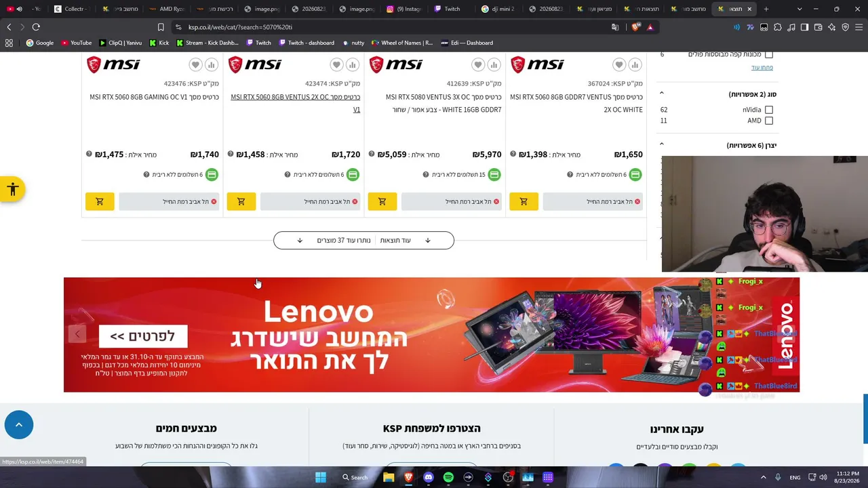Click the 'לפרטים >>' Lenovo banner button

[142, 336]
